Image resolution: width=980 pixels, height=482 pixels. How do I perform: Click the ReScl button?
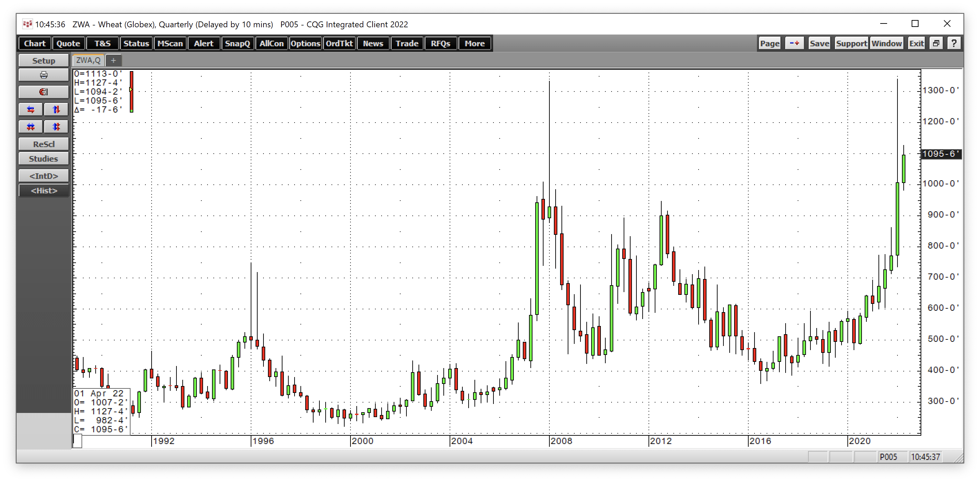[x=44, y=144]
